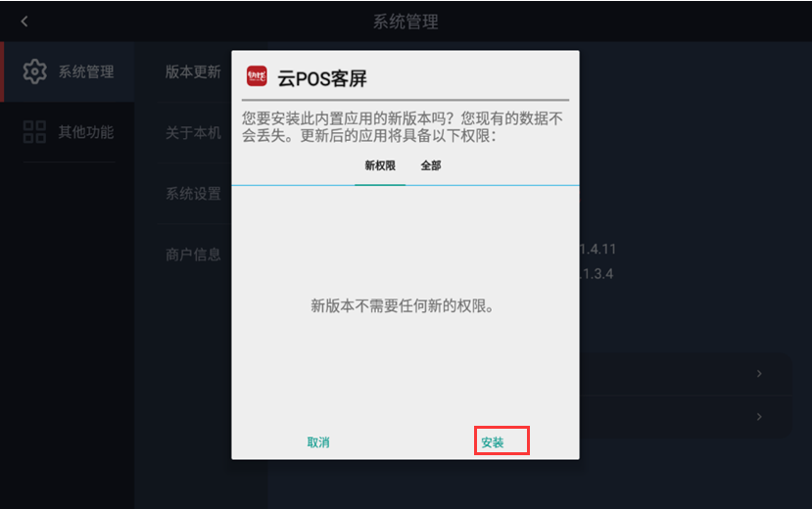Open the 系统设置 section
Viewport: 812px width, 509px height.
193,194
